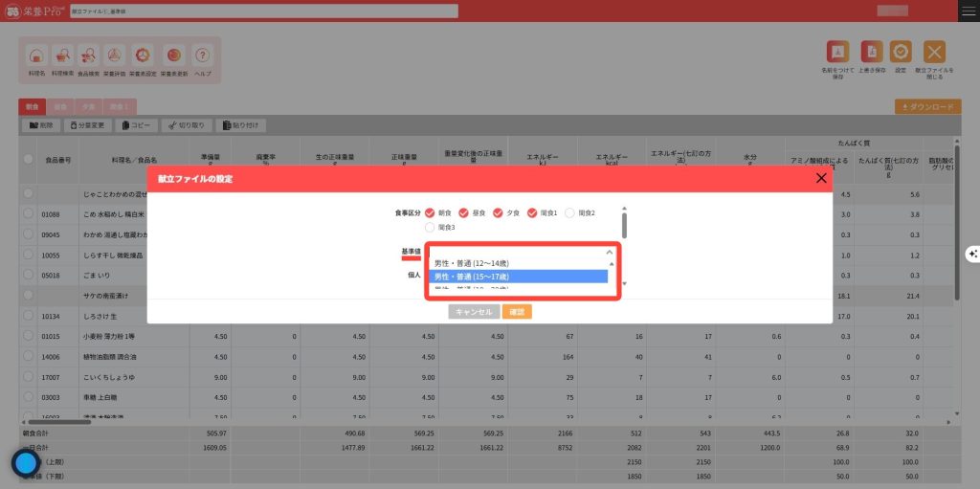Click the 名前をつけて保存 save-as icon

tap(837, 53)
